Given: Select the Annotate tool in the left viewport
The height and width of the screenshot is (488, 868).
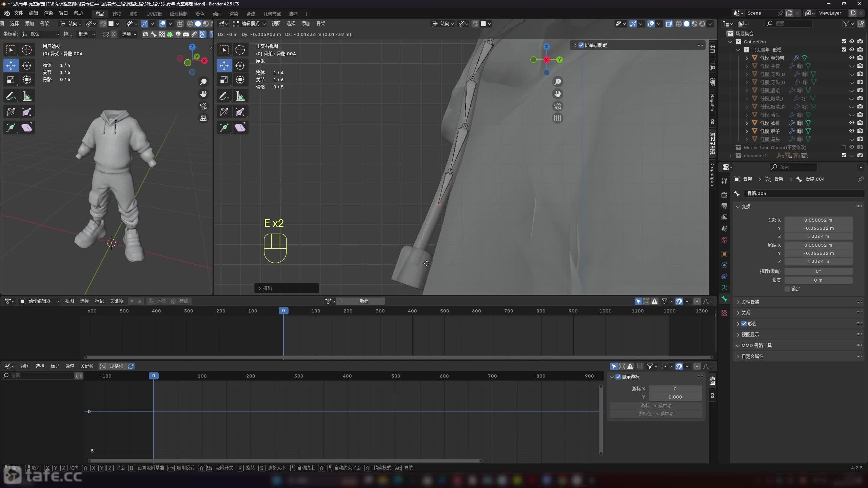Looking at the screenshot, I should (x=11, y=96).
